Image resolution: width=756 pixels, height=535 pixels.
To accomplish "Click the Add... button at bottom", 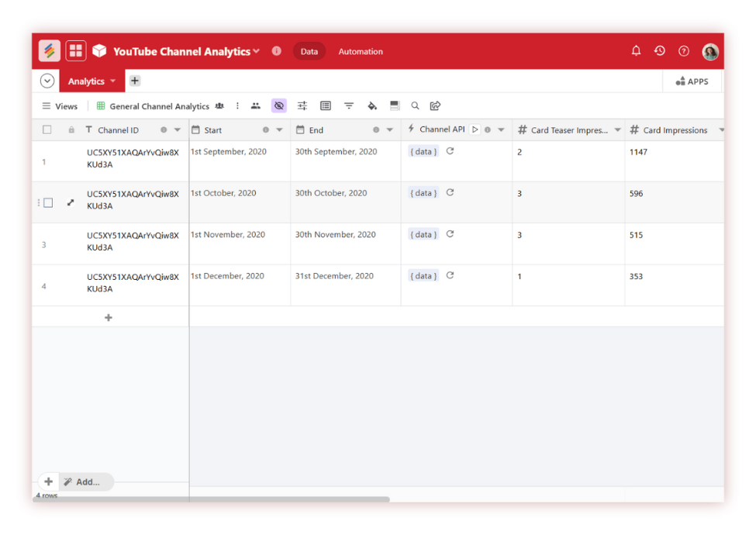I will (x=86, y=481).
